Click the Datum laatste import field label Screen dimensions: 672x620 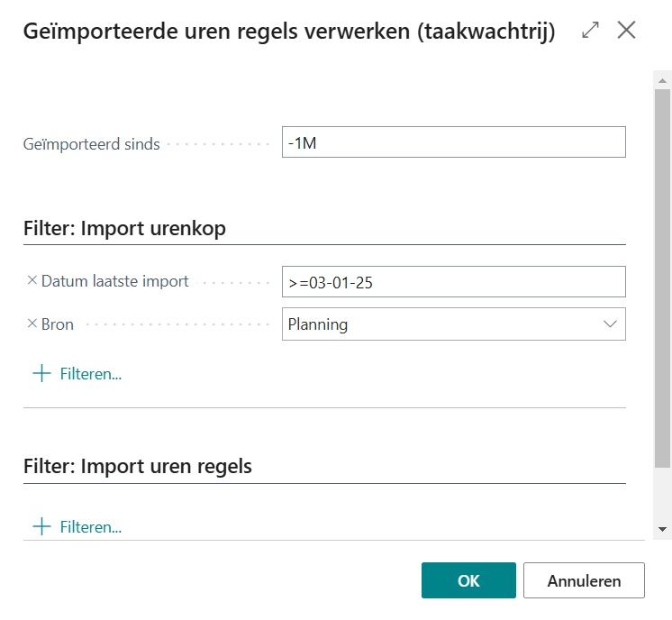pyautogui.click(x=115, y=281)
